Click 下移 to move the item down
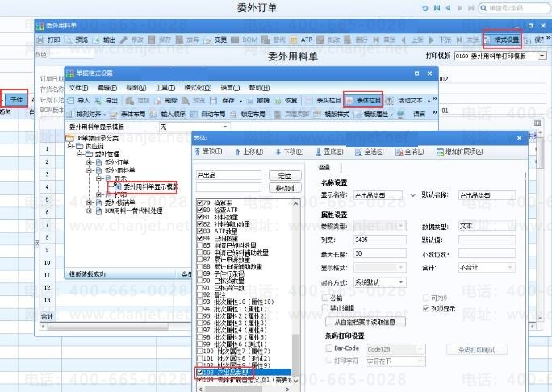Image resolution: width=552 pixels, height=392 pixels. tap(290, 152)
